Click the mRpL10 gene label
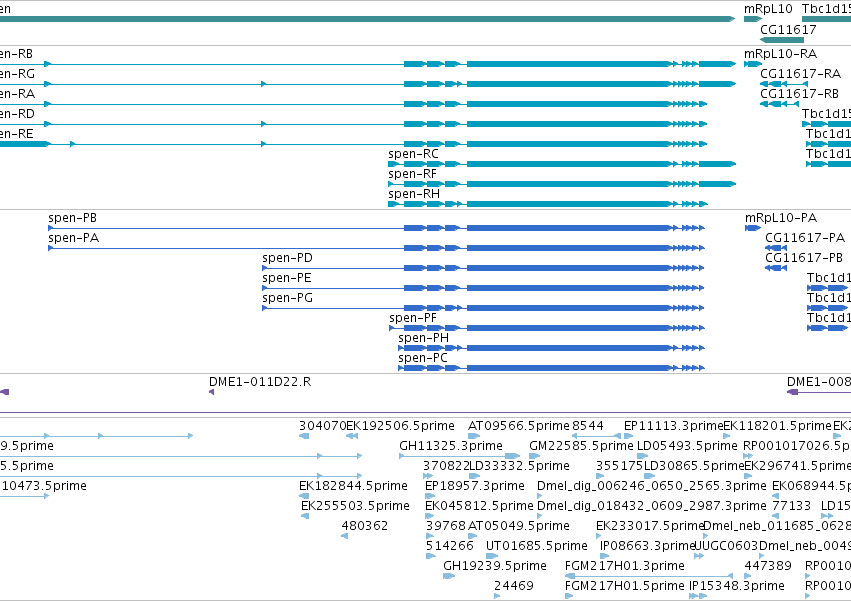Screen dimensions: 851x601 (x=768, y=9)
